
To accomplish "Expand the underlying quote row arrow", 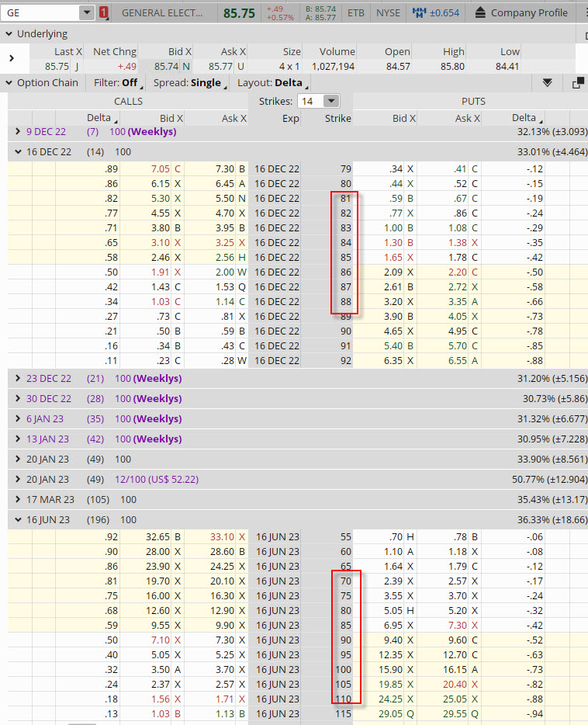I will [12, 58].
